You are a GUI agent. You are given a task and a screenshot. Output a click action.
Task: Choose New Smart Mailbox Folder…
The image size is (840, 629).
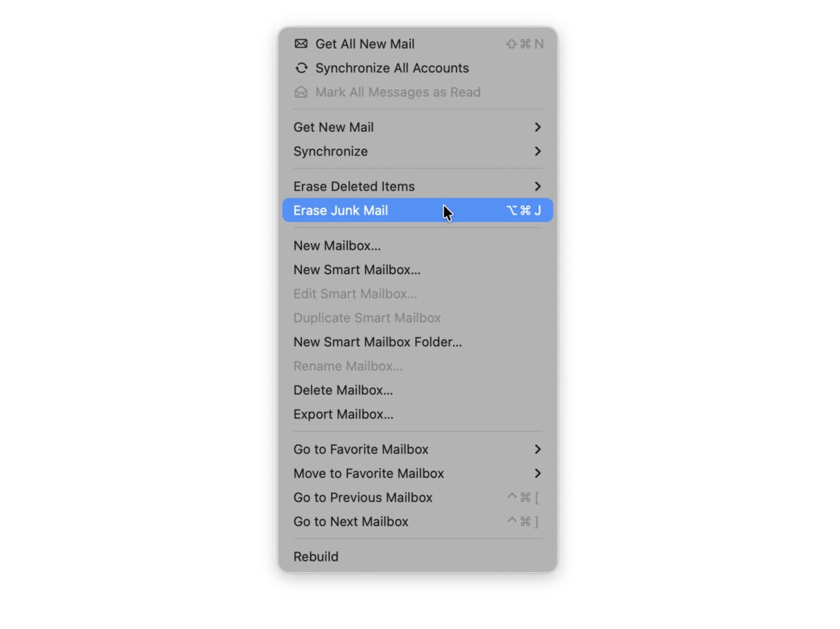[x=418, y=342]
